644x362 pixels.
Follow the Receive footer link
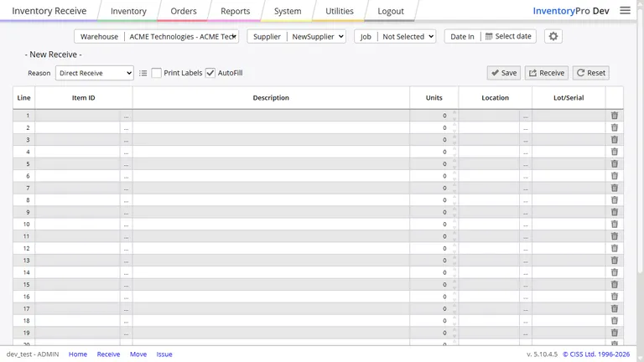tap(108, 354)
